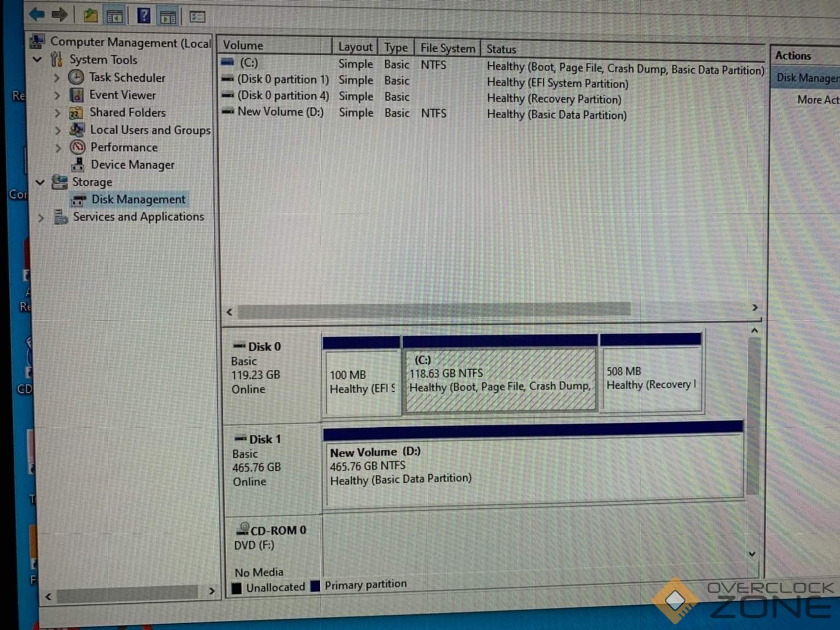Viewport: 840px width, 630px height.
Task: Click the Disk 0 drive icon in the disk map
Action: pos(239,345)
